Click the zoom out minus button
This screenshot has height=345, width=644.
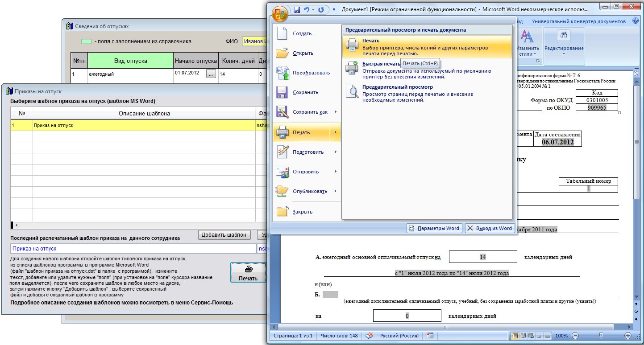(x=575, y=336)
